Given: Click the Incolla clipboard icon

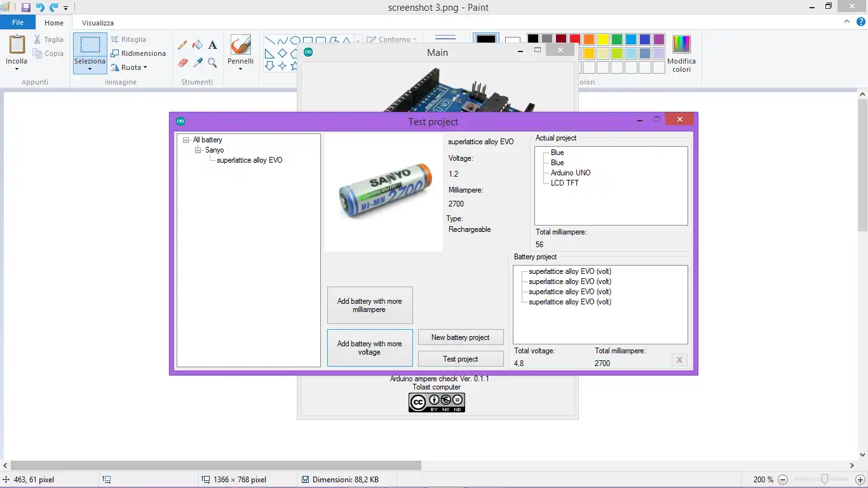Looking at the screenshot, I should click(x=17, y=45).
